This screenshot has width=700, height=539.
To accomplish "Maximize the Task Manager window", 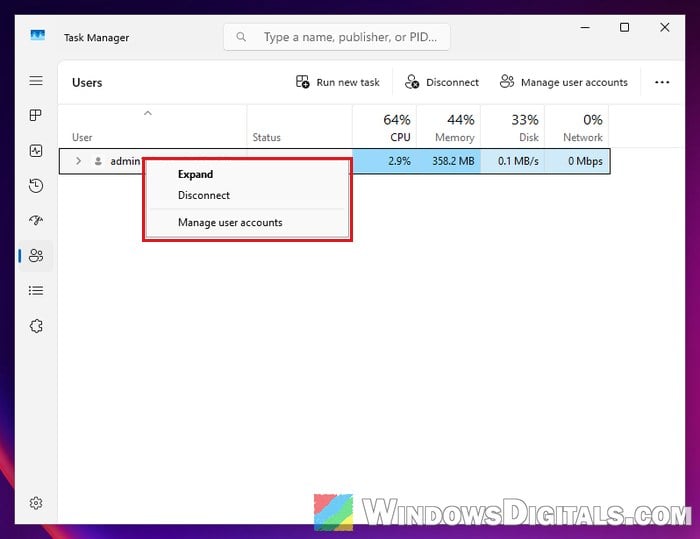I will (625, 27).
